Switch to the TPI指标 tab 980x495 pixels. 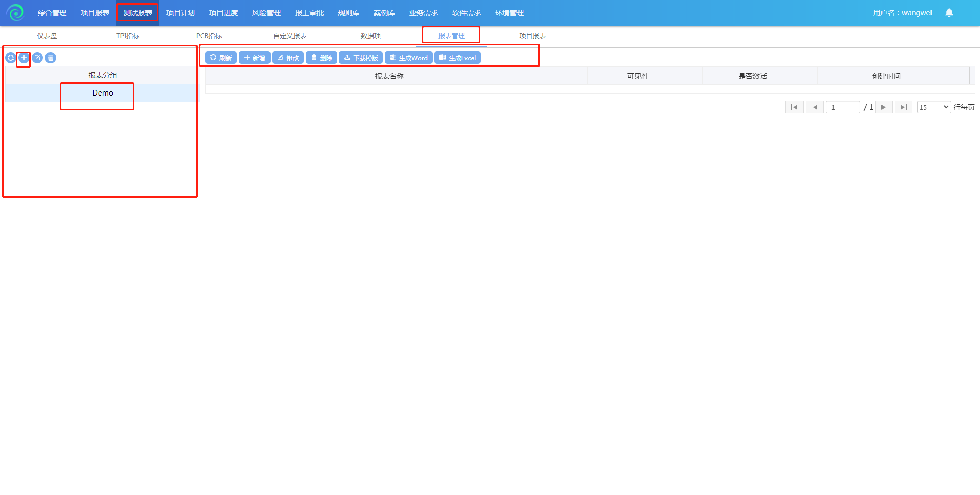tap(128, 36)
